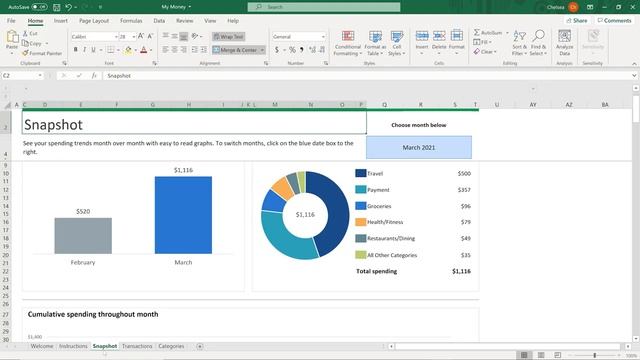Click the Search box in title bar
The width and height of the screenshot is (640, 360).
coord(324,7)
